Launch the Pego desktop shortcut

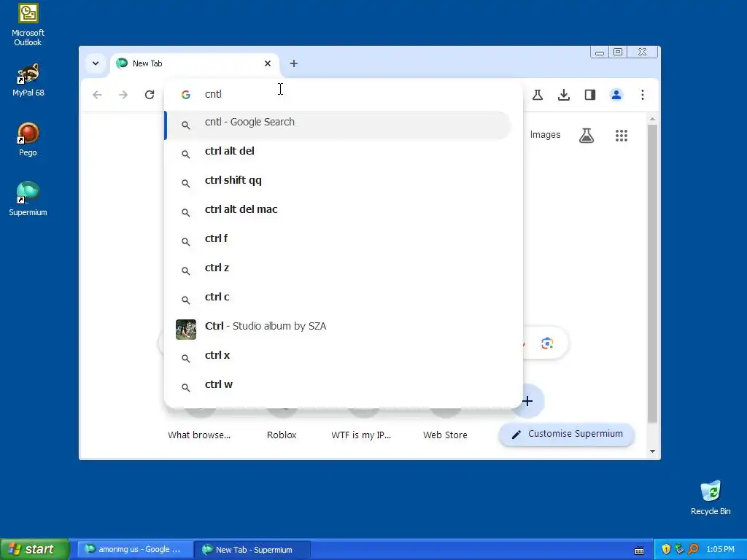tap(28, 139)
